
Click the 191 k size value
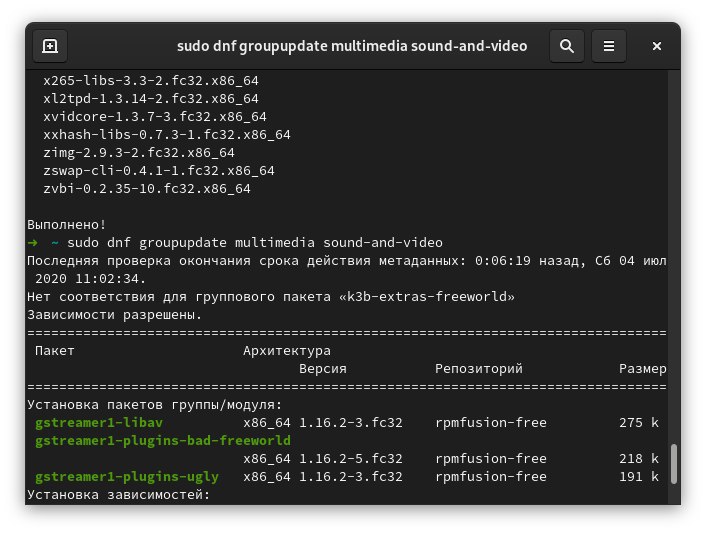click(638, 477)
